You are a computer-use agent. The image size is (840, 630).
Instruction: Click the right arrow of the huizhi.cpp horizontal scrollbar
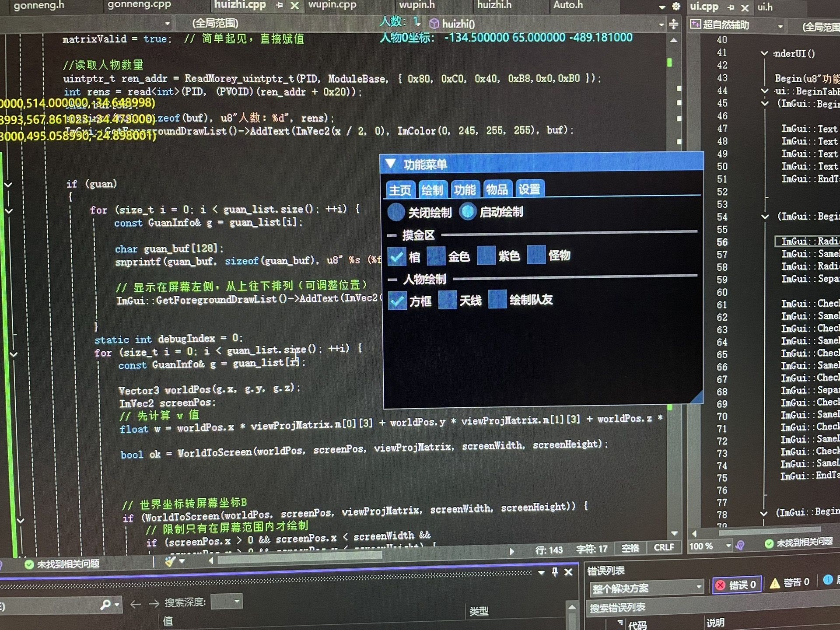512,551
